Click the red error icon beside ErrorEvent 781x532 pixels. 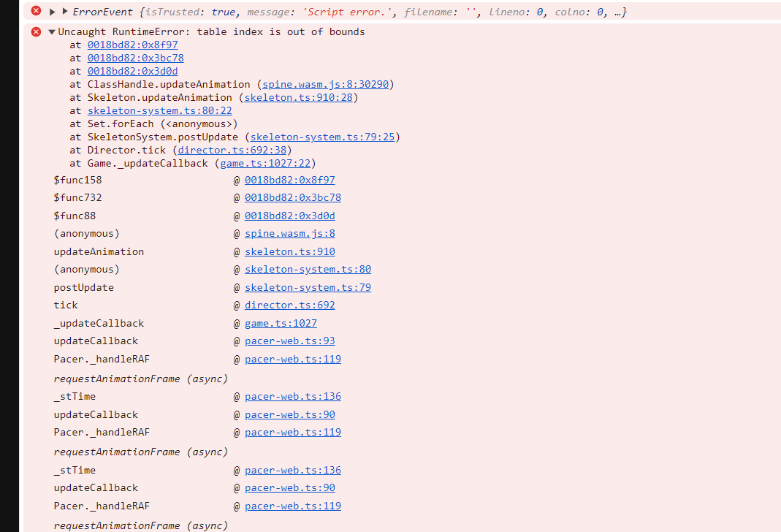[36, 11]
